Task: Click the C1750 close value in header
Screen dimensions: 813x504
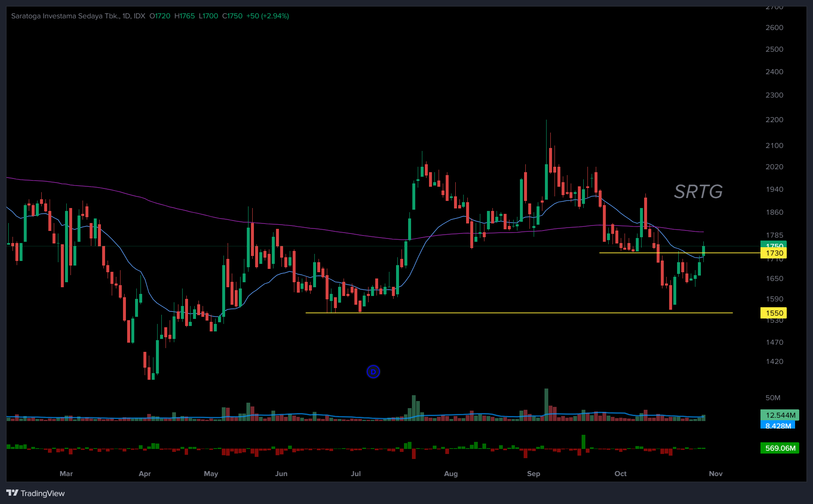Action: (x=232, y=16)
